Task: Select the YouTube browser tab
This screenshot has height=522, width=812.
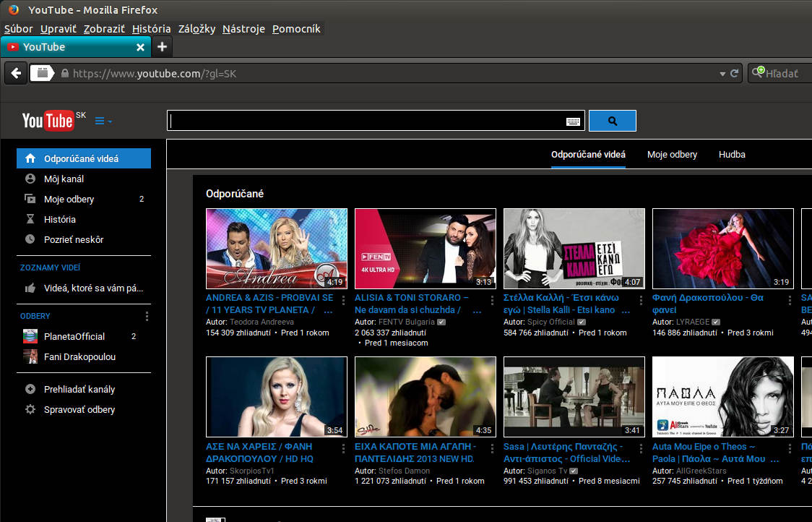Action: tap(76, 47)
